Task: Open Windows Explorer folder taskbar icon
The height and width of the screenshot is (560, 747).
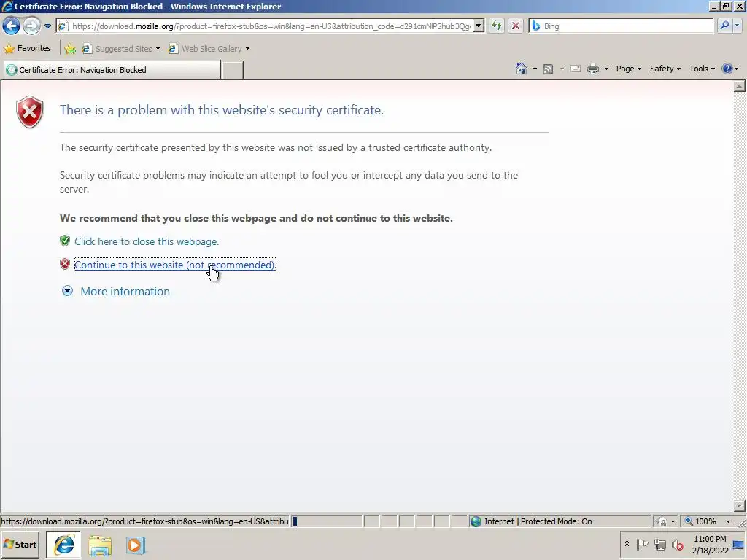Action: [x=99, y=545]
